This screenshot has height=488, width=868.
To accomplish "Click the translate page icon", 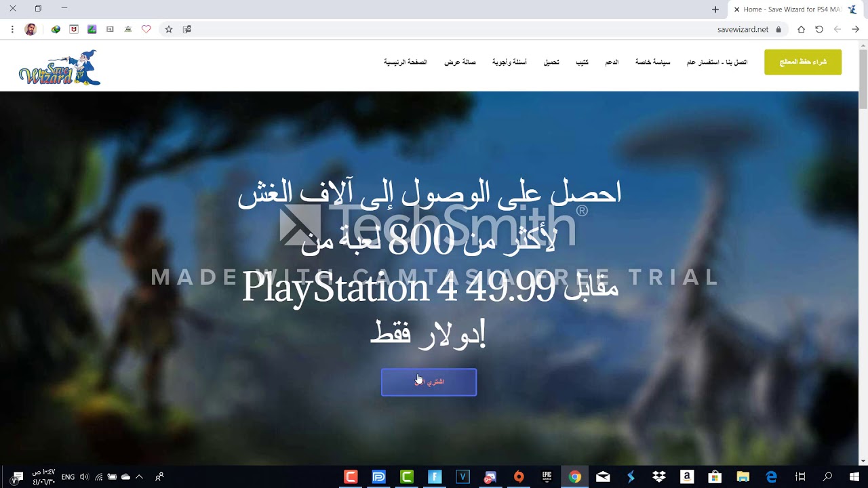I will coord(187,29).
